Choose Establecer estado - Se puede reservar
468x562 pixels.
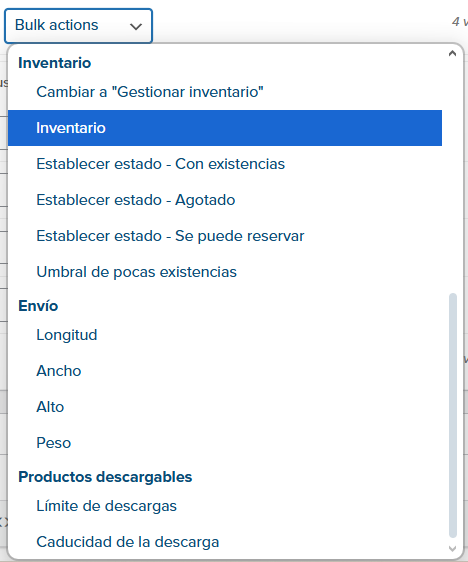[225, 236]
